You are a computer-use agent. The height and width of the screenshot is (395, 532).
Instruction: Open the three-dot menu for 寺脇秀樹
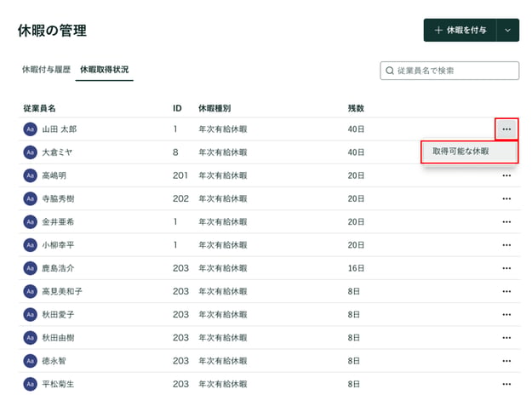tap(506, 198)
